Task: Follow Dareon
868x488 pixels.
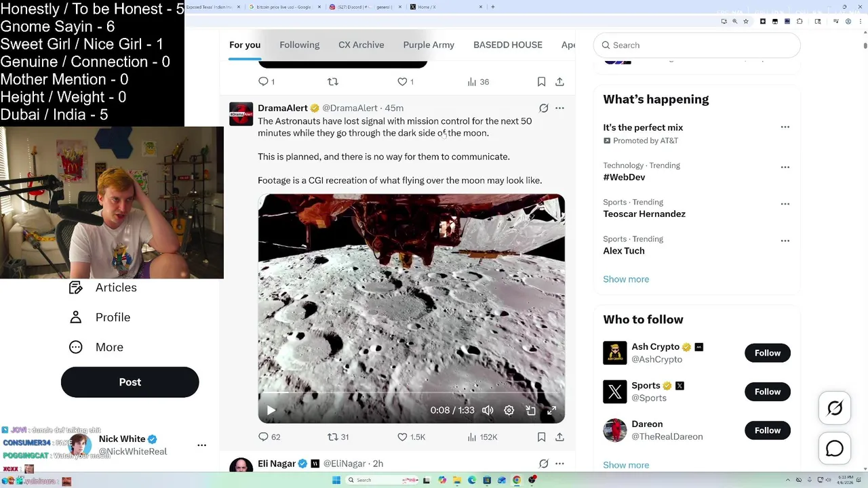Action: click(x=768, y=430)
